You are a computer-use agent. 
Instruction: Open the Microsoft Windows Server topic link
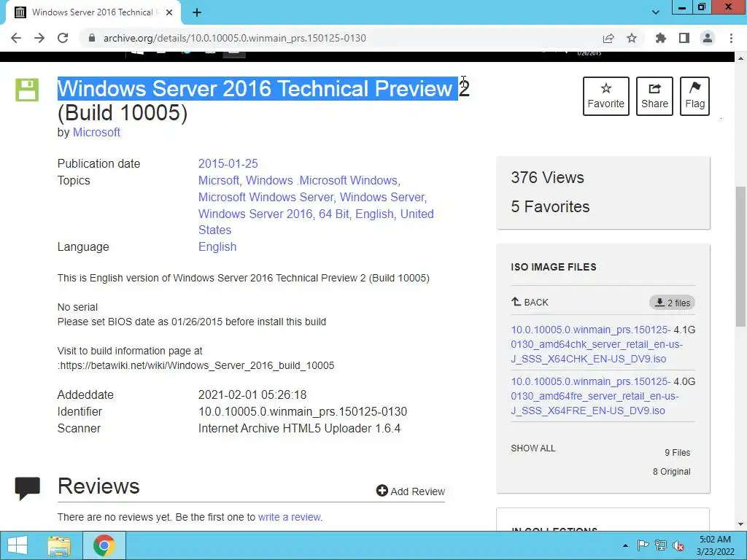point(266,197)
